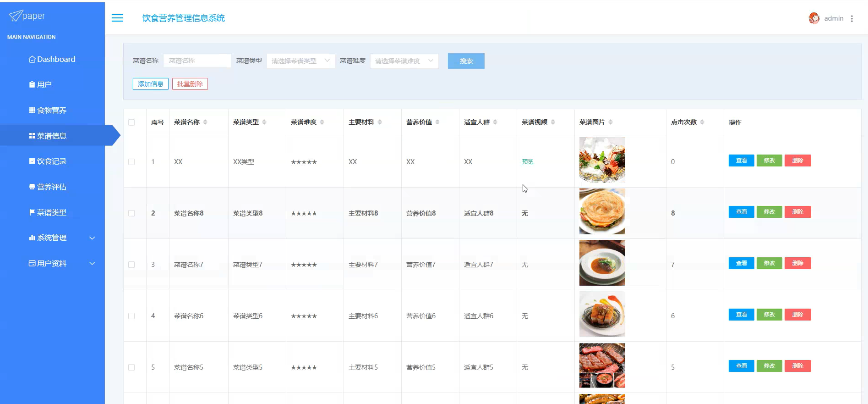Sort by 营养价值 column arrows

[x=437, y=122]
